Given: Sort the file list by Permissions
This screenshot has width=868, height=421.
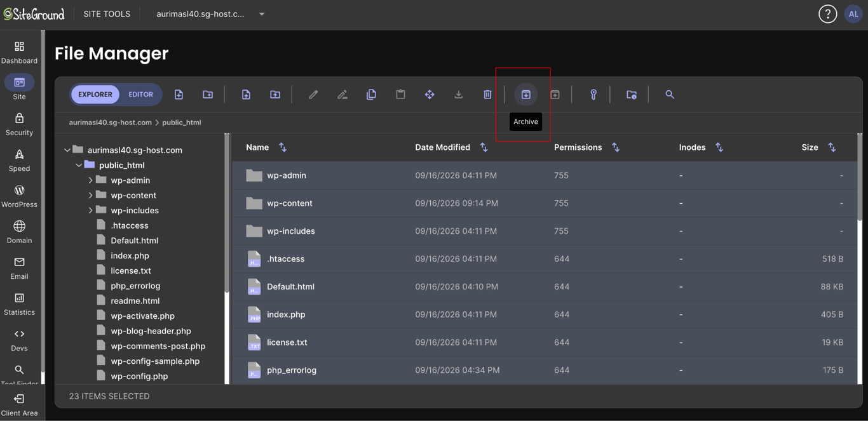Looking at the screenshot, I should coord(616,147).
